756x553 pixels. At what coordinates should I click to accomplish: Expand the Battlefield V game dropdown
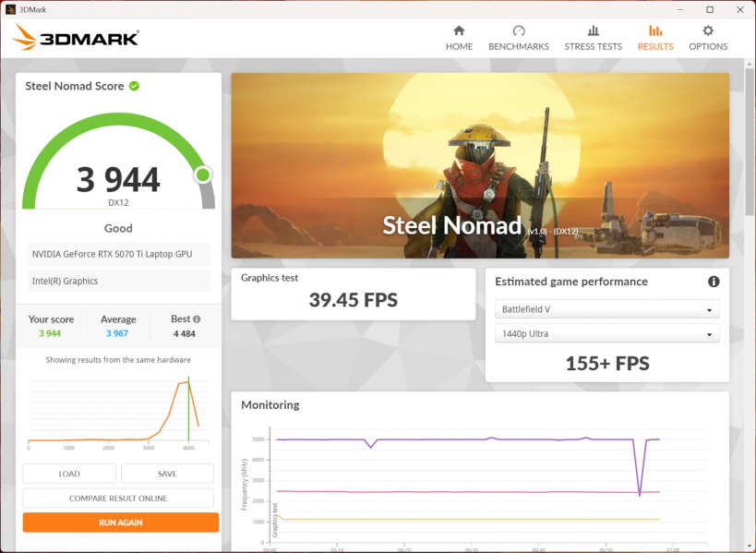pos(606,309)
